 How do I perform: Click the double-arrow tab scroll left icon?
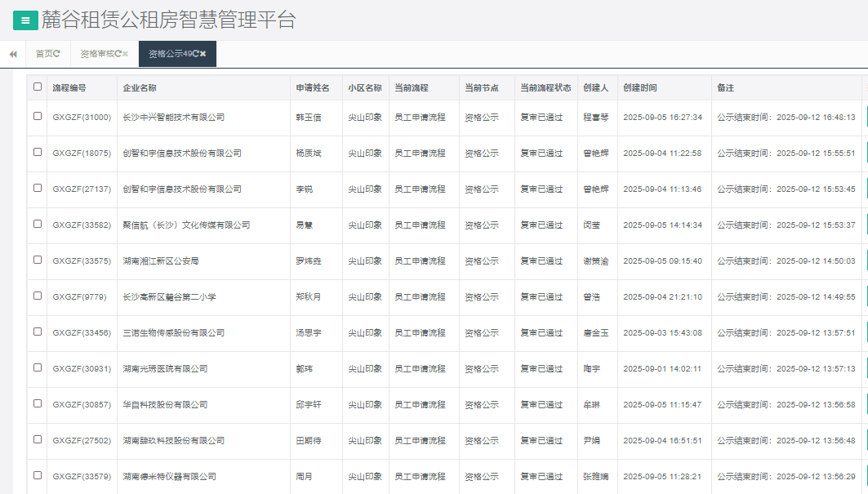[x=13, y=54]
